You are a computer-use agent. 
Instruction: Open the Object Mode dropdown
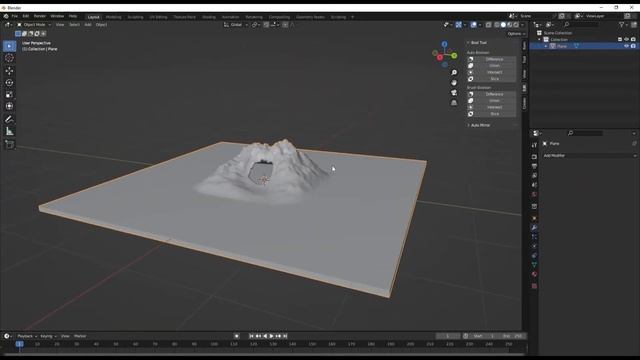[x=34, y=25]
